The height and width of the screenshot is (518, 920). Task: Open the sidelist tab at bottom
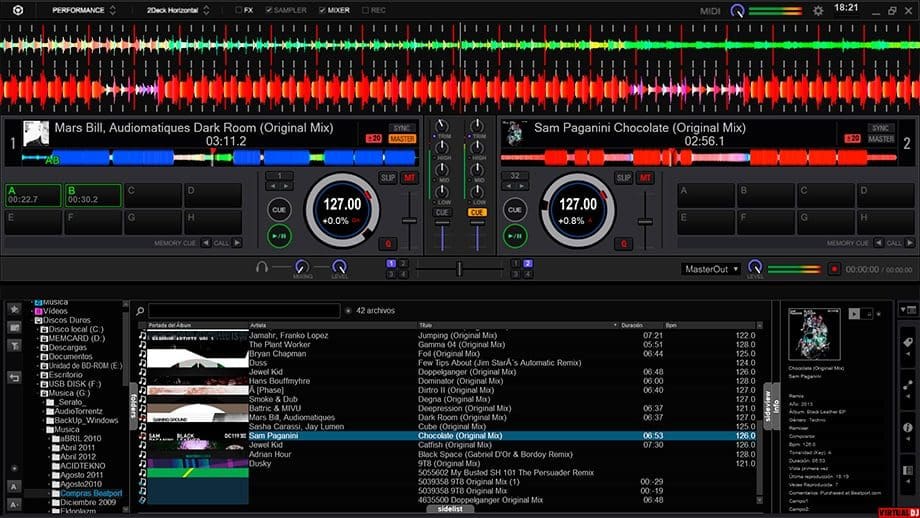click(450, 509)
